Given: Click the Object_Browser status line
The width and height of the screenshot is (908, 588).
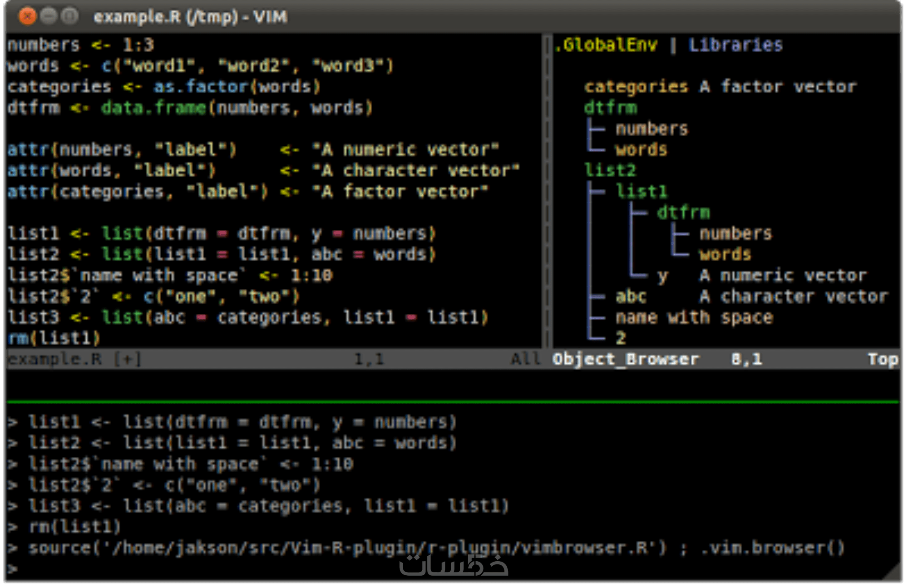Looking at the screenshot, I should [x=625, y=359].
